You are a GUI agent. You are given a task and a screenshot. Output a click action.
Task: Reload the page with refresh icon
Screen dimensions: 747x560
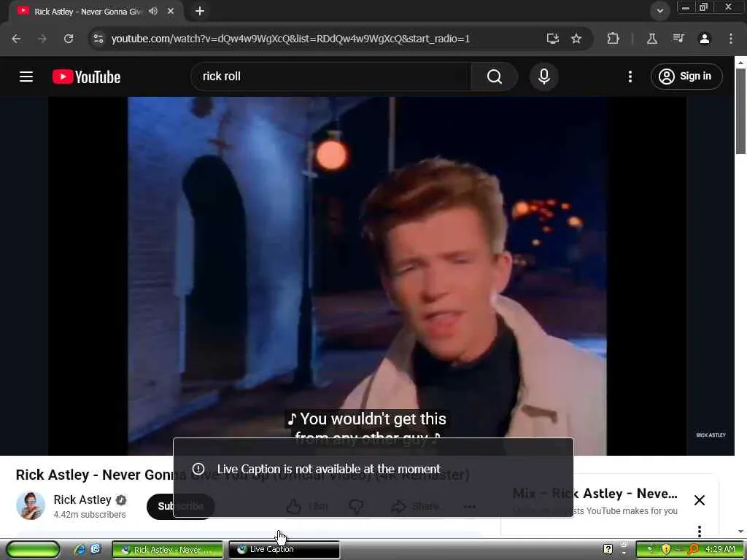(x=69, y=39)
